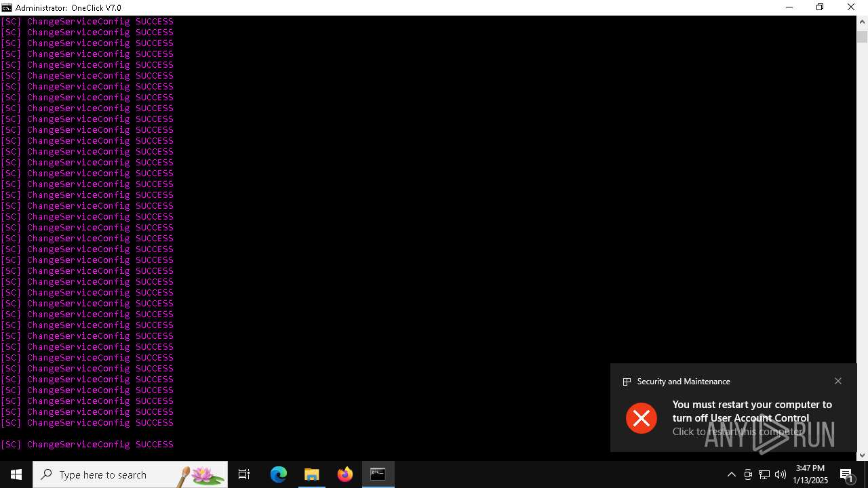Screen dimensions: 868x488
Task: Open notification 'You must restart your computer'
Action: point(751,411)
